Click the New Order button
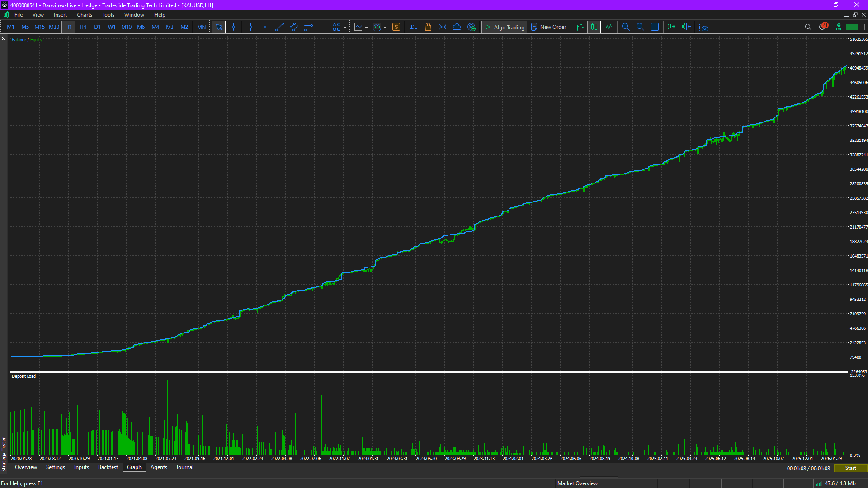Screen dimensions: 868x488 coord(548,27)
